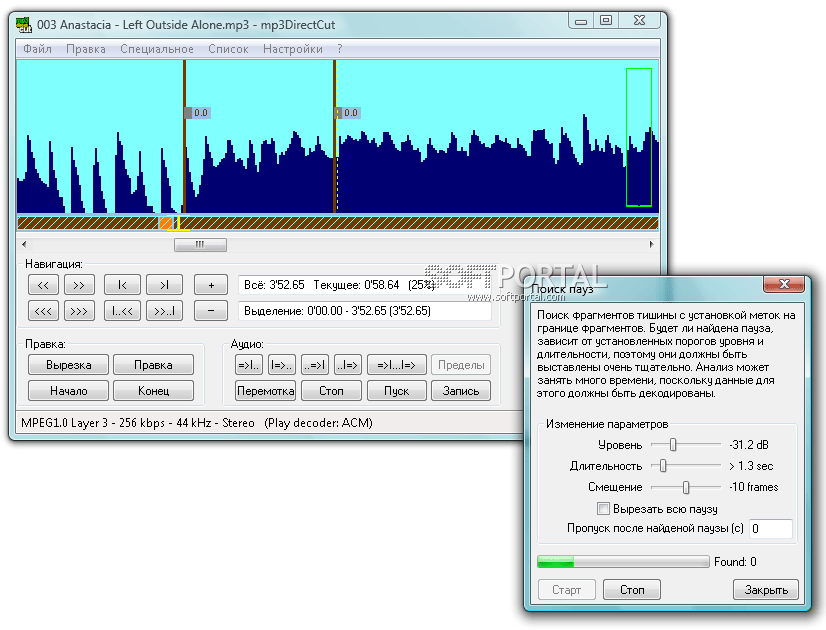Click the >>..I jump to end button
826x630 pixels.
click(164, 311)
